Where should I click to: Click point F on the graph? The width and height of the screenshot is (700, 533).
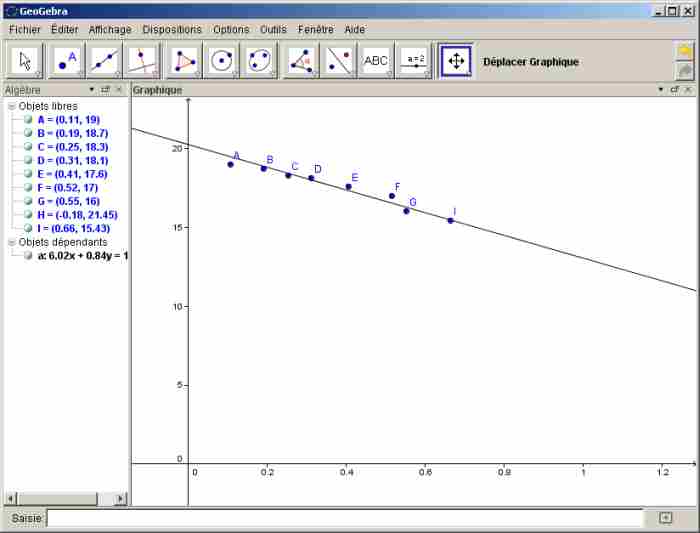392,196
